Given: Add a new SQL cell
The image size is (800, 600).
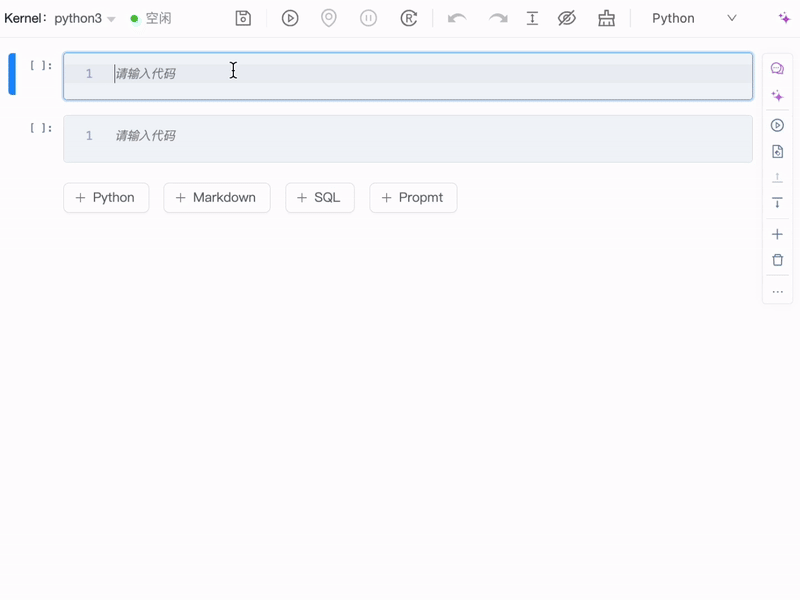Looking at the screenshot, I should coord(319,198).
